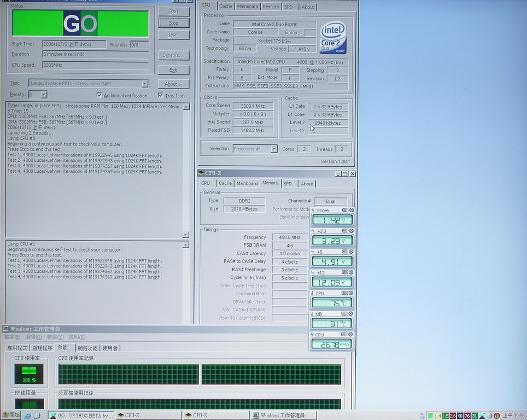Click the green tray icon before 1.4

click(430, 416)
